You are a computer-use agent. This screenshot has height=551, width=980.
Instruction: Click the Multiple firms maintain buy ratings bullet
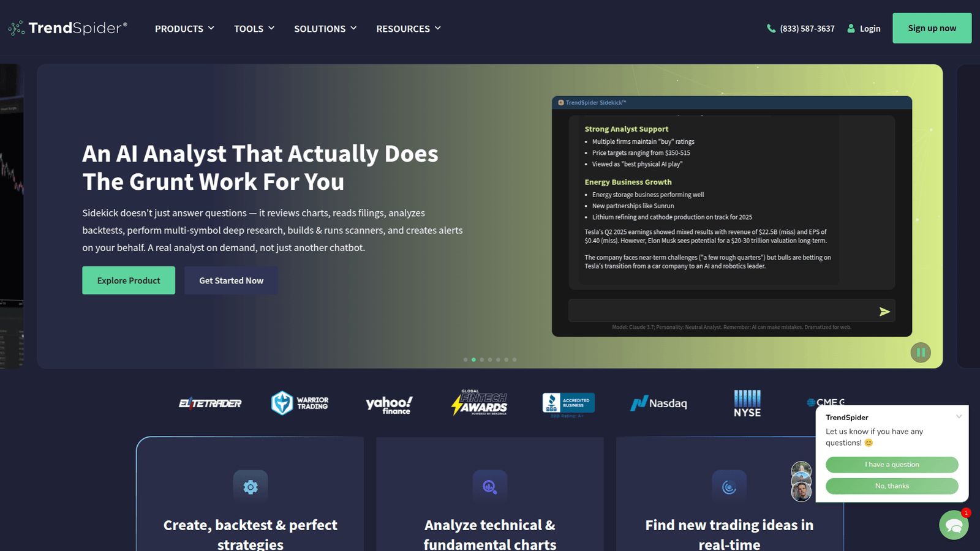point(643,142)
